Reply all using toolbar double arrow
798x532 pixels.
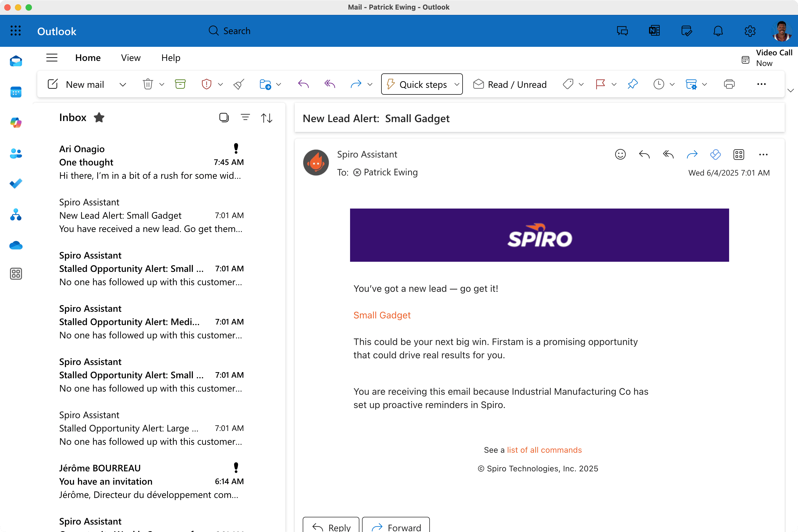pyautogui.click(x=330, y=84)
